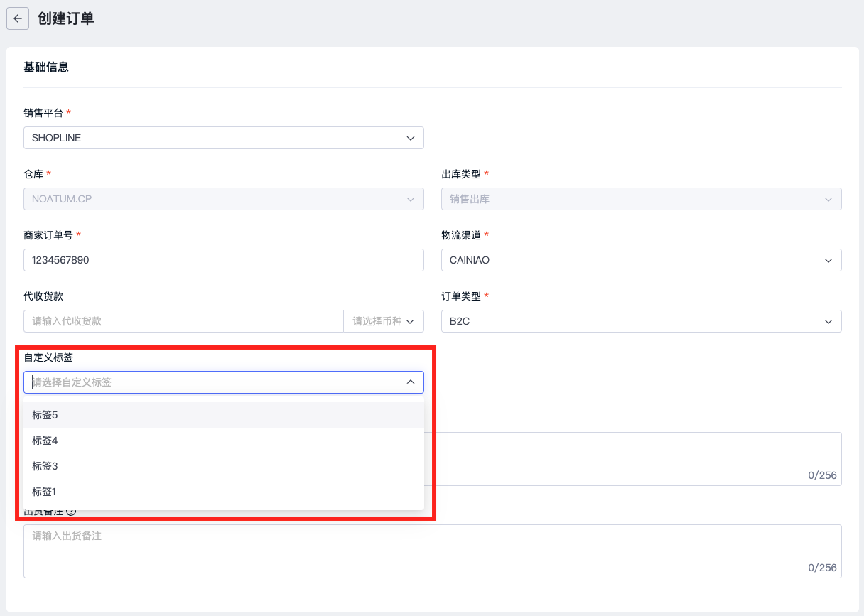Image resolution: width=864 pixels, height=616 pixels.
Task: Select 标签3 from the list
Action: pos(224,466)
